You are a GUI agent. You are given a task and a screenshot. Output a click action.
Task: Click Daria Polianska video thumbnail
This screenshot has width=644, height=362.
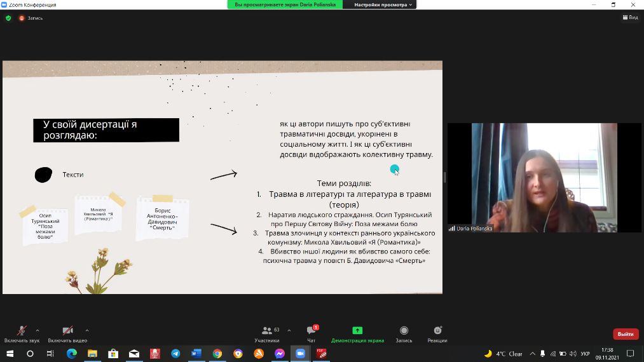point(544,177)
